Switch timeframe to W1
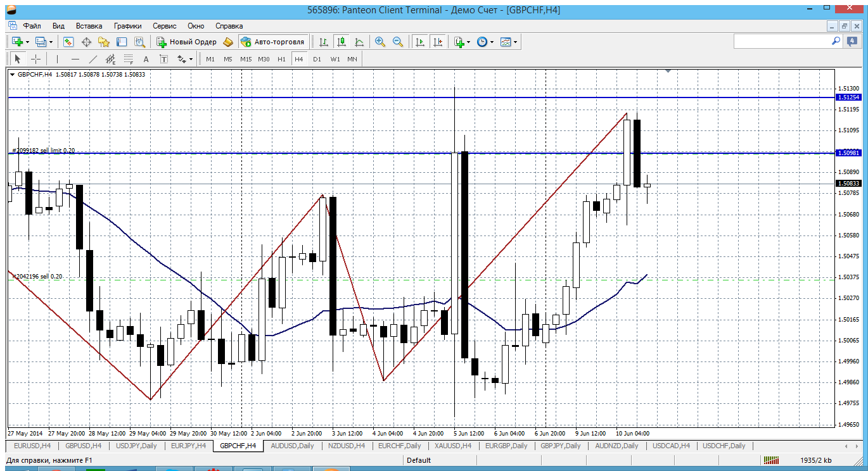 click(x=335, y=59)
